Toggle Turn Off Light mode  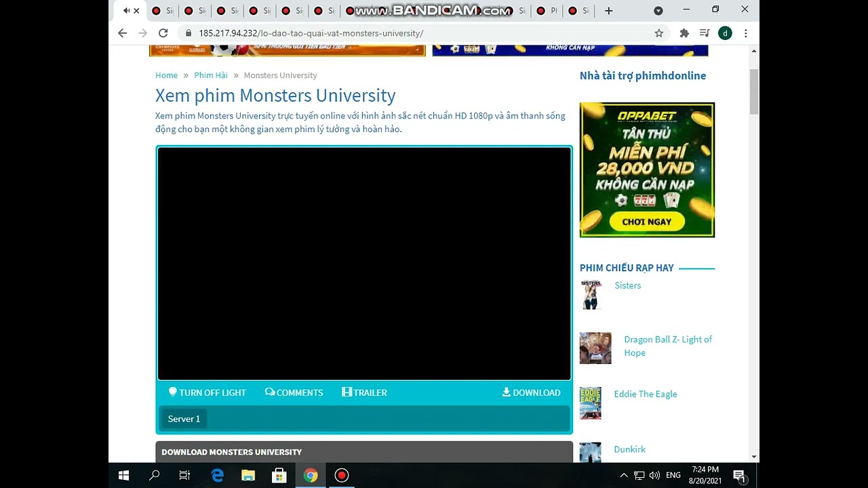coord(207,392)
